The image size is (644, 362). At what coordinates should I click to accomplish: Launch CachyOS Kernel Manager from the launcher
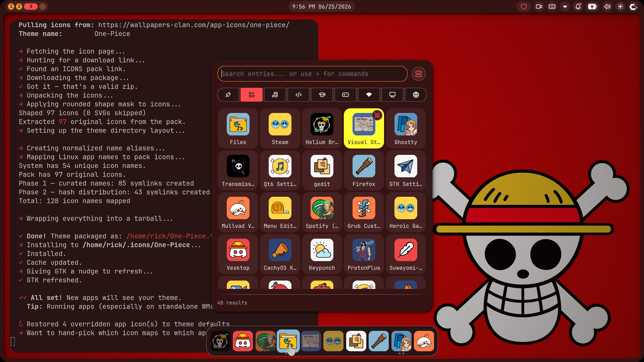point(280,254)
